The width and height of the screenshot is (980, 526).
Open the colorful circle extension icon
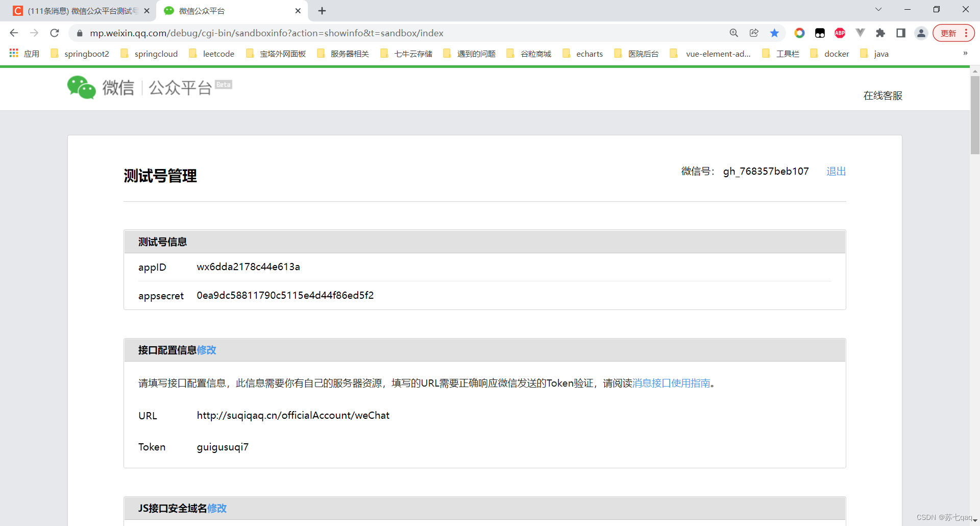[799, 33]
